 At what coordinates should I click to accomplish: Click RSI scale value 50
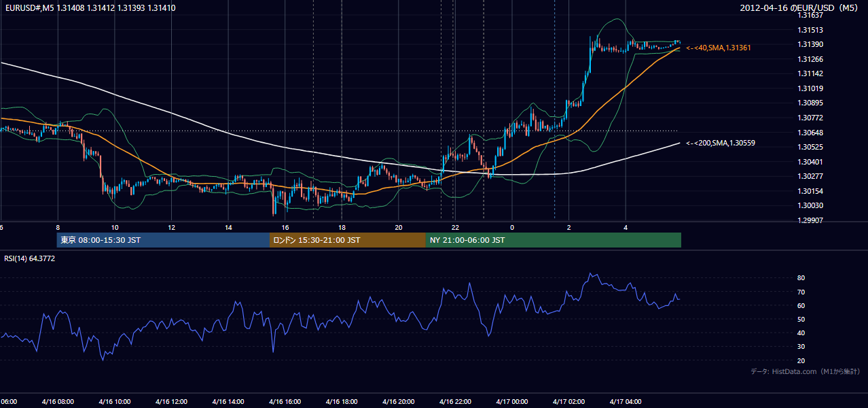801,319
